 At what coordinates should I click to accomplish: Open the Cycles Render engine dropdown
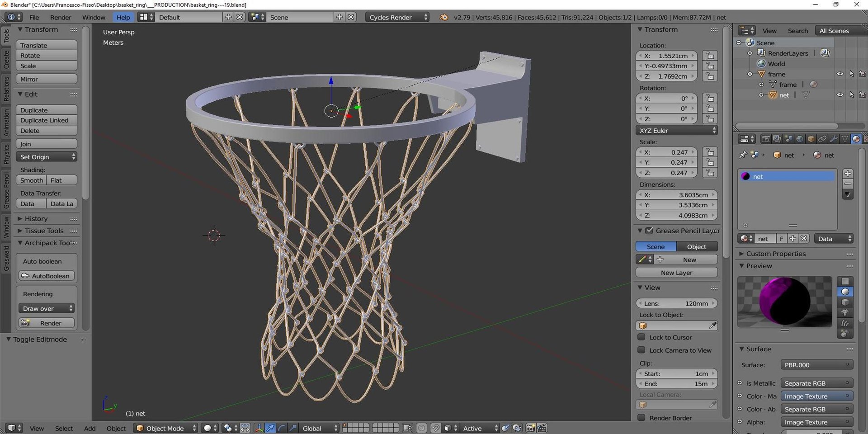click(x=397, y=17)
